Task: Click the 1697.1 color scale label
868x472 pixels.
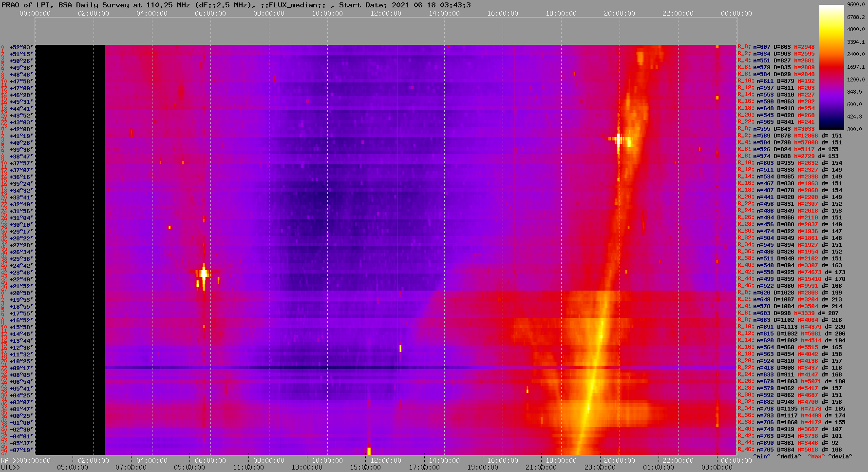Action: click(x=856, y=67)
